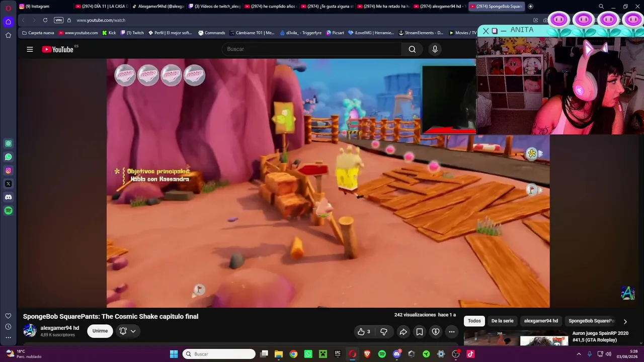
Task: Click the SpongeBob video player
Action: 328,183
